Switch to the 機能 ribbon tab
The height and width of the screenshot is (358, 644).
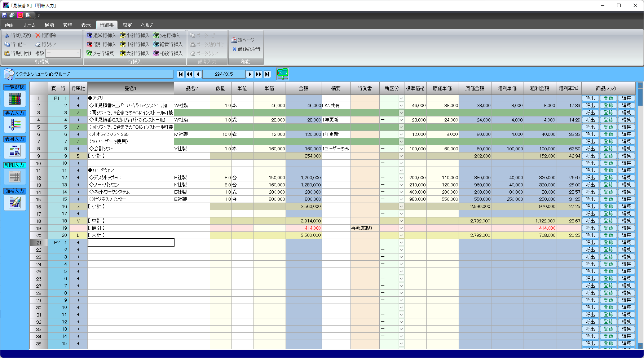tap(49, 25)
